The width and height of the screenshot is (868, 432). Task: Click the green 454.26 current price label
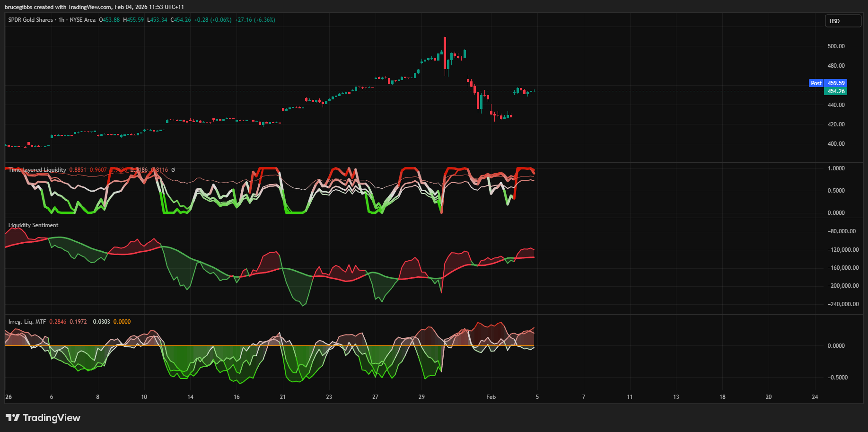tap(836, 91)
